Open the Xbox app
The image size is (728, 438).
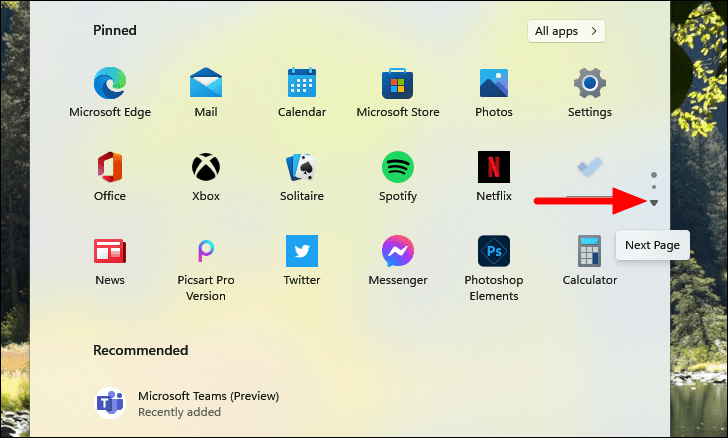206,177
